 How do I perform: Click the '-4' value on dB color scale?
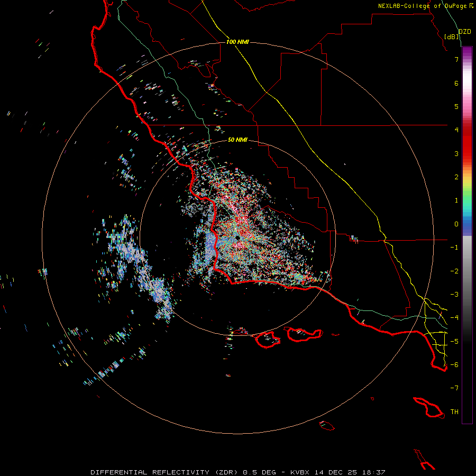(454, 318)
